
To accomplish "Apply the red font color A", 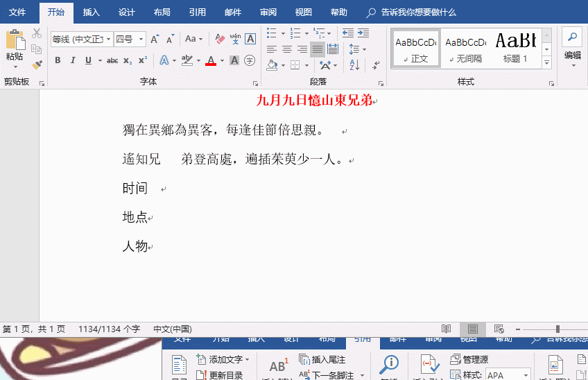I will pos(211,60).
